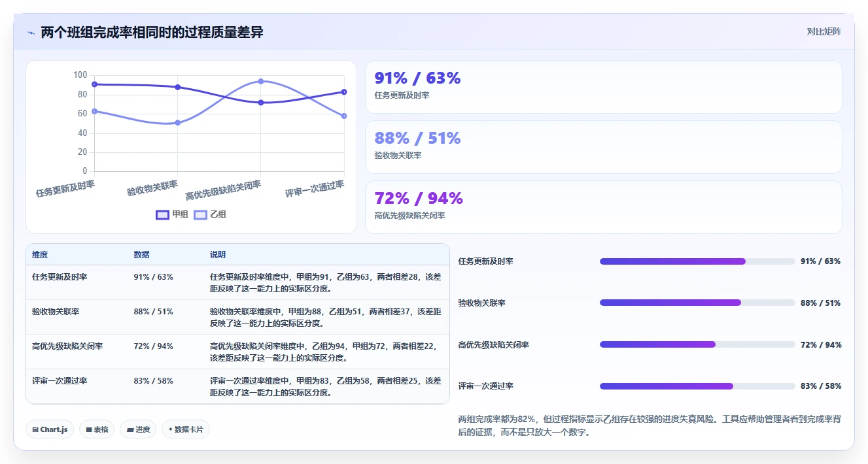Click the 100 tick on the chart y-axis
The width and height of the screenshot is (868, 464).
(80, 75)
